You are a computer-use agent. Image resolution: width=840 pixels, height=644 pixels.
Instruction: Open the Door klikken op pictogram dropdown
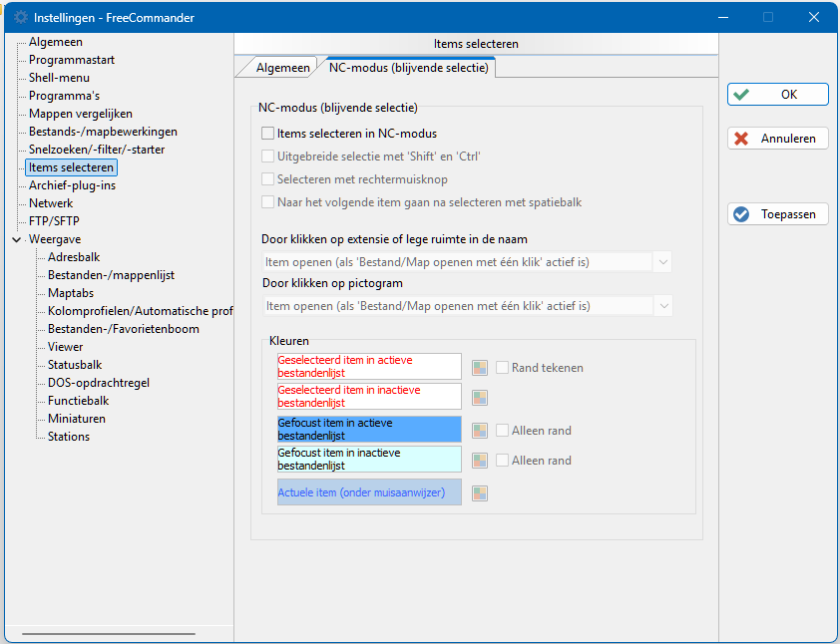(x=663, y=306)
